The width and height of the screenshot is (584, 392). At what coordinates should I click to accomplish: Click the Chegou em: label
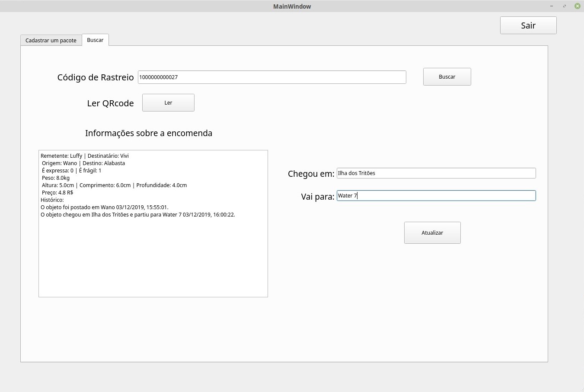click(x=311, y=174)
